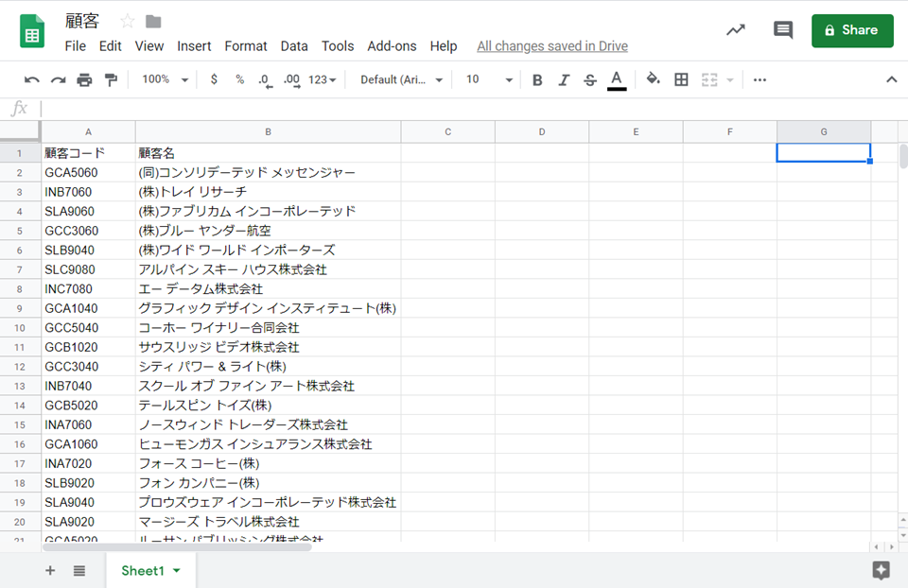
Task: Click the horizontal scrollbar thumb
Action: point(177,546)
